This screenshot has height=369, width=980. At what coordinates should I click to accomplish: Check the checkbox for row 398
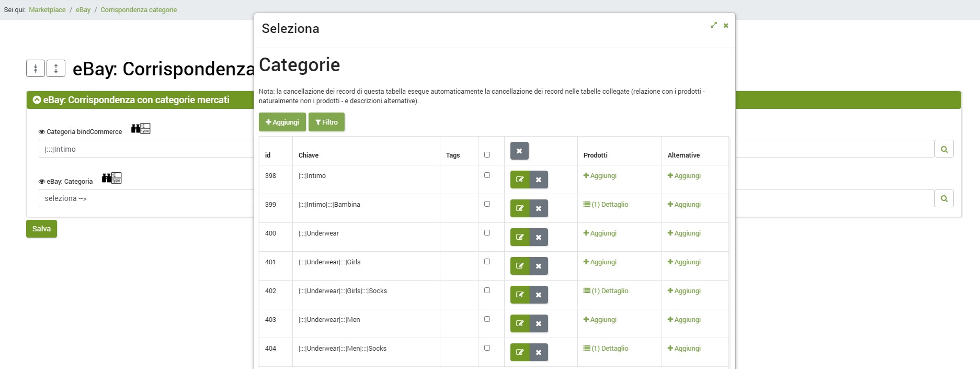[487, 175]
